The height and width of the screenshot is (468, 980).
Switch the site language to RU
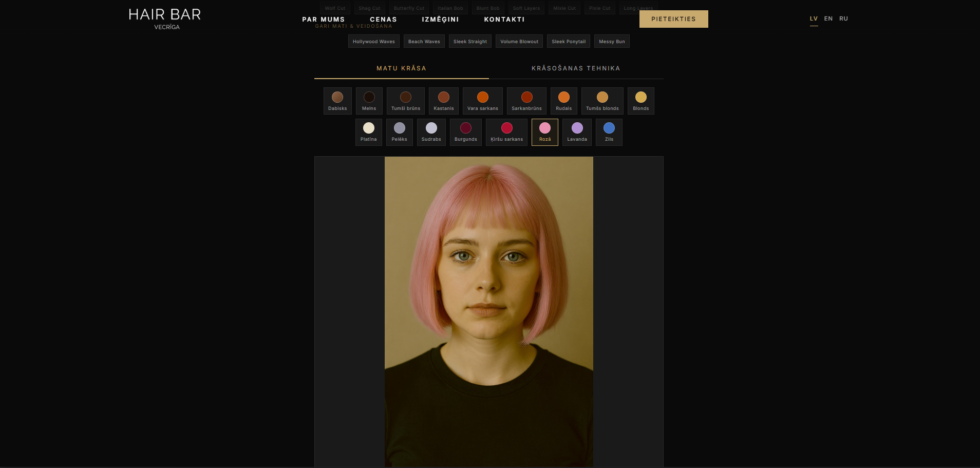(843, 18)
